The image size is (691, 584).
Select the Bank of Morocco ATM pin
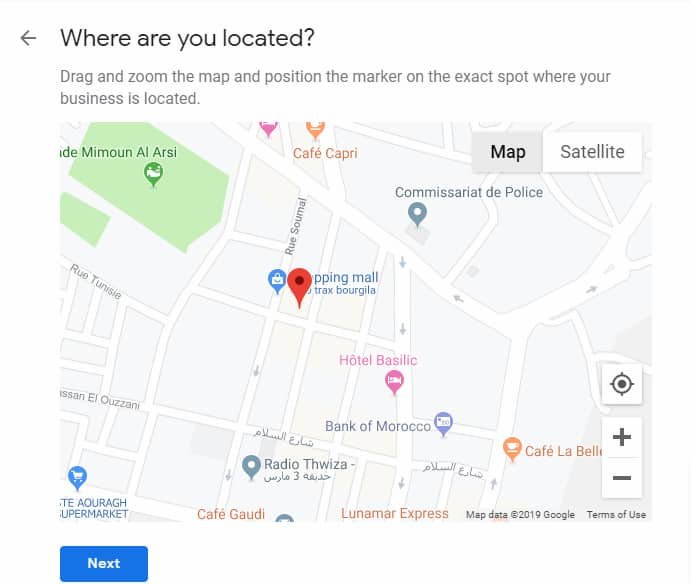pyautogui.click(x=443, y=424)
